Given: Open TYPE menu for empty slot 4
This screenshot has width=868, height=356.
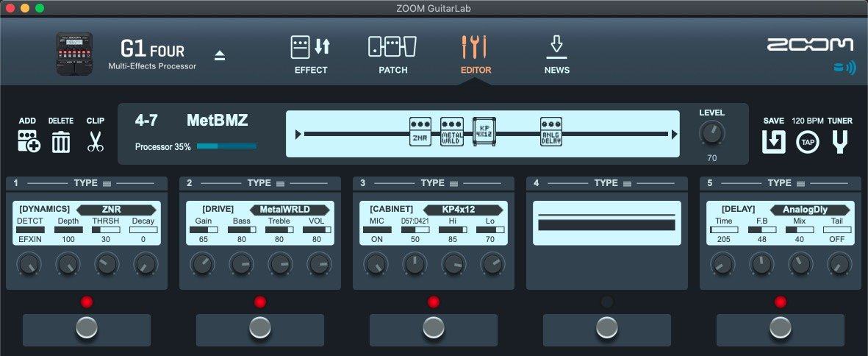Looking at the screenshot, I should (x=611, y=183).
